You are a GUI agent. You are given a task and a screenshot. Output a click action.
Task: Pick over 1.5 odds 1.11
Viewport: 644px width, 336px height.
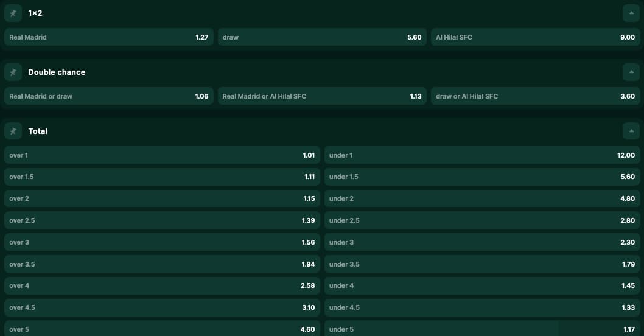[163, 177]
